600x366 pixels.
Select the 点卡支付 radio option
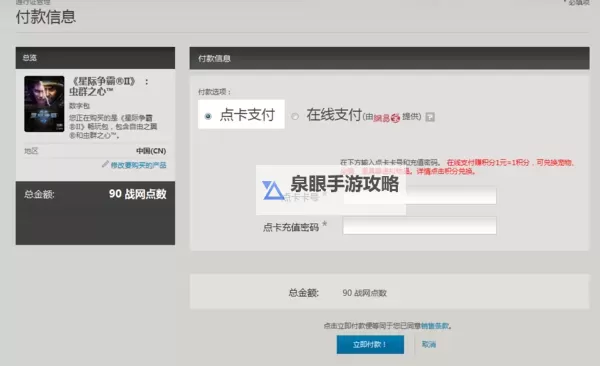pos(208,116)
